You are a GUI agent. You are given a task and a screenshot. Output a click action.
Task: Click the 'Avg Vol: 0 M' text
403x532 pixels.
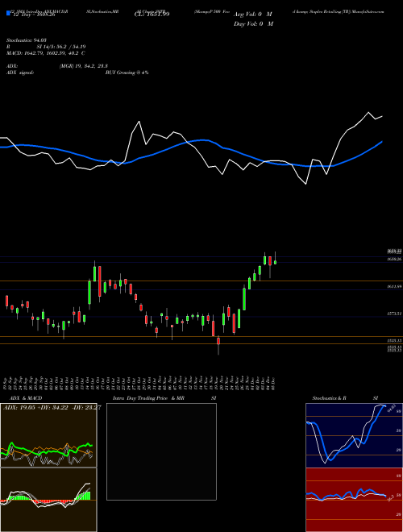tap(253, 15)
